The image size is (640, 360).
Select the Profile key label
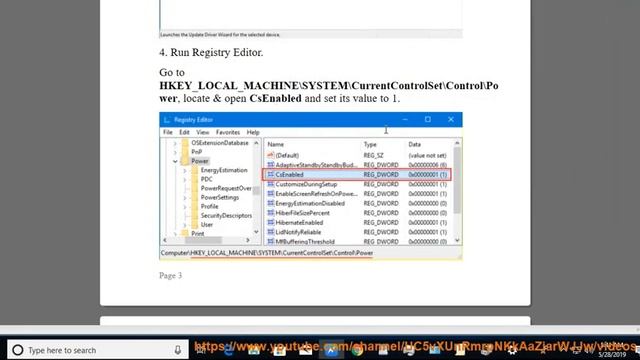point(209,207)
